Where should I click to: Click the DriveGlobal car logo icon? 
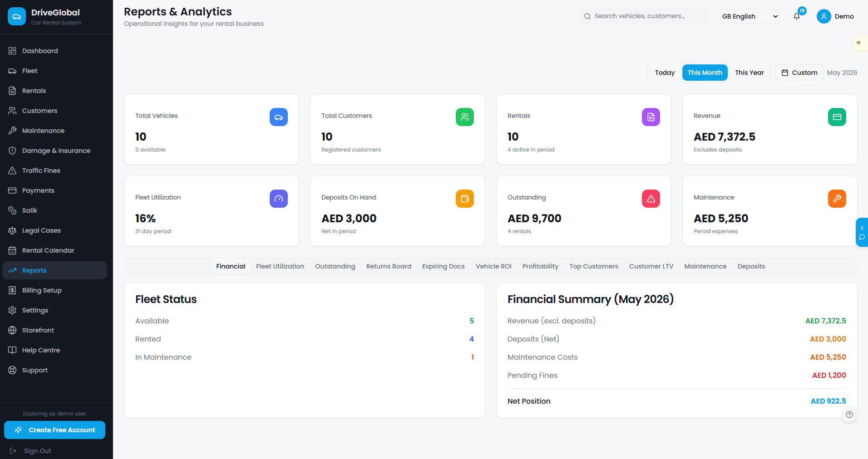click(x=17, y=16)
